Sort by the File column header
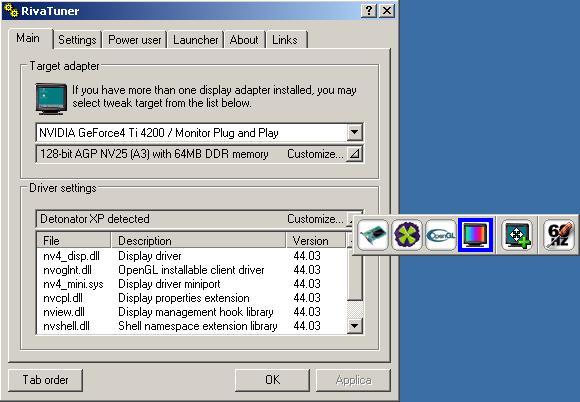 (74, 241)
